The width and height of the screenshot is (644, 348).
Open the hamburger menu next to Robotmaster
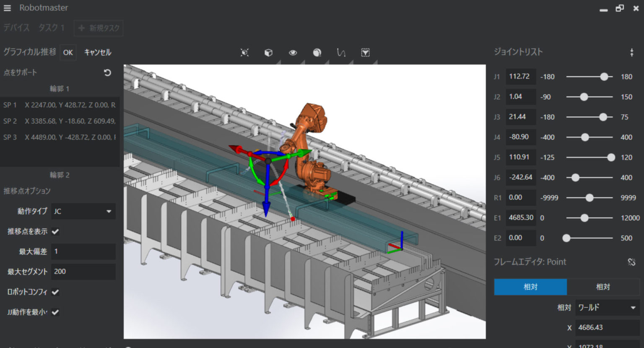(x=7, y=8)
